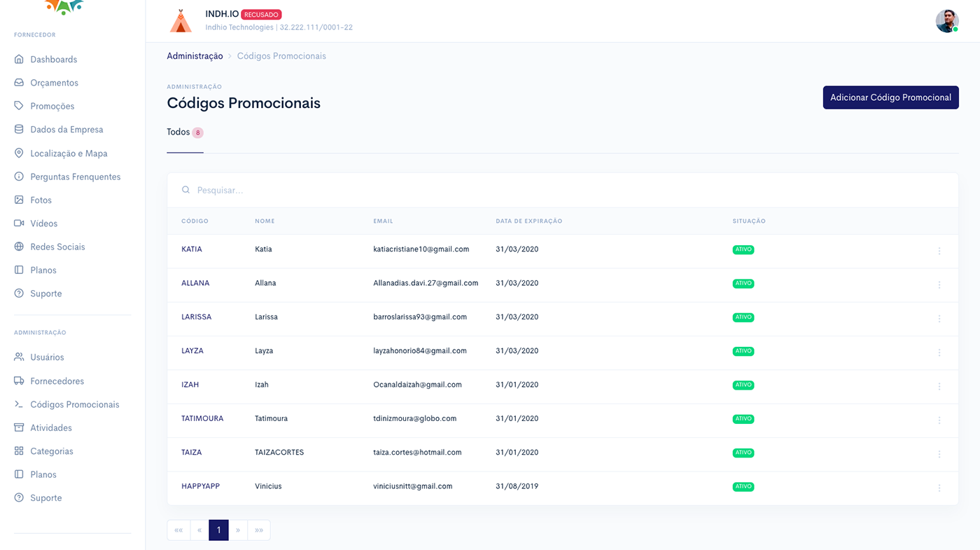Click the Localização e Mapa pin icon
The image size is (980, 550).
pos(19,153)
